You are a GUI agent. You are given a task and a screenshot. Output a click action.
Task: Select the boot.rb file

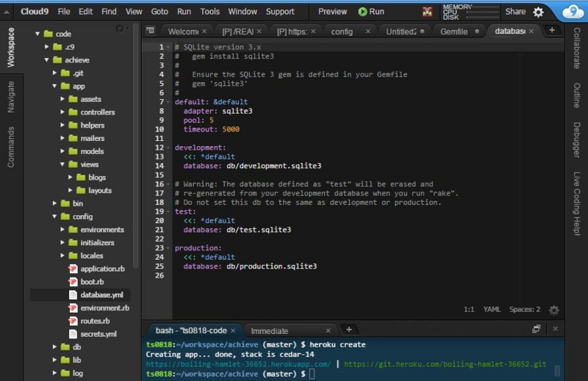tap(92, 282)
